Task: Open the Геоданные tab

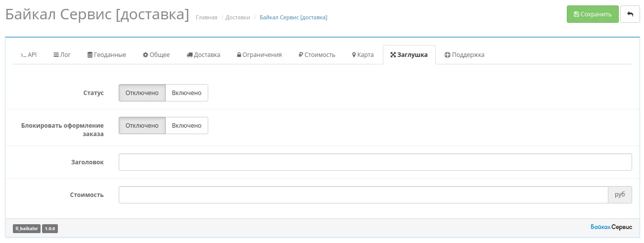Action: pos(106,55)
